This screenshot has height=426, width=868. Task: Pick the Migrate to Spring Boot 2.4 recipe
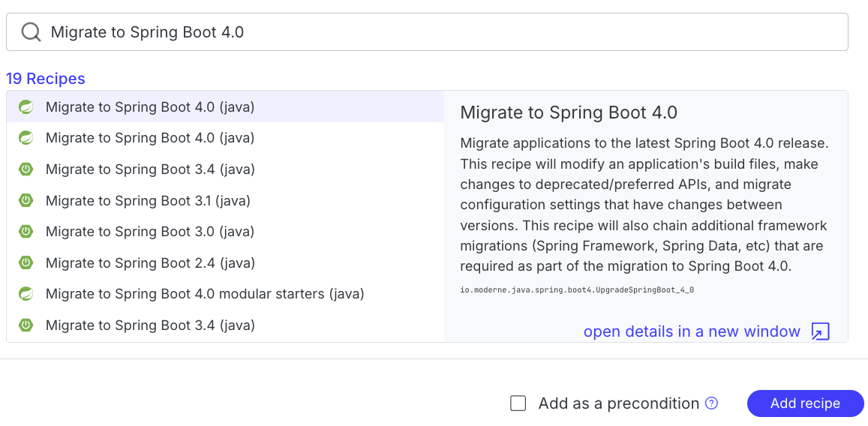coord(150,263)
